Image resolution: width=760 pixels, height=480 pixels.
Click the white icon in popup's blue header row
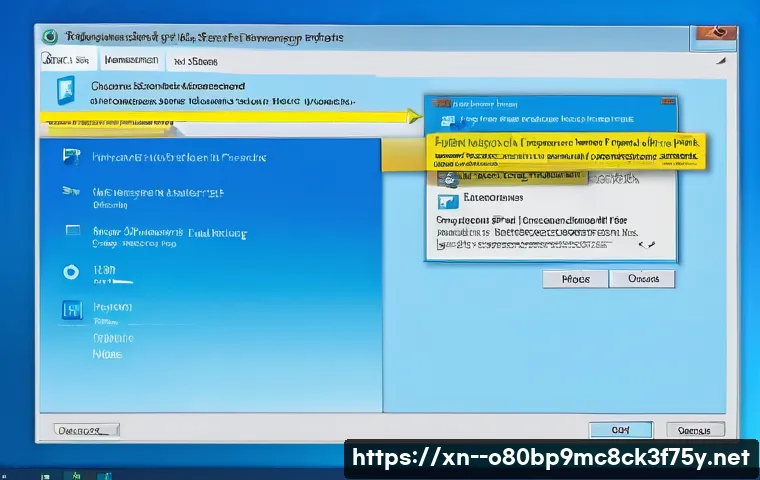point(447,120)
